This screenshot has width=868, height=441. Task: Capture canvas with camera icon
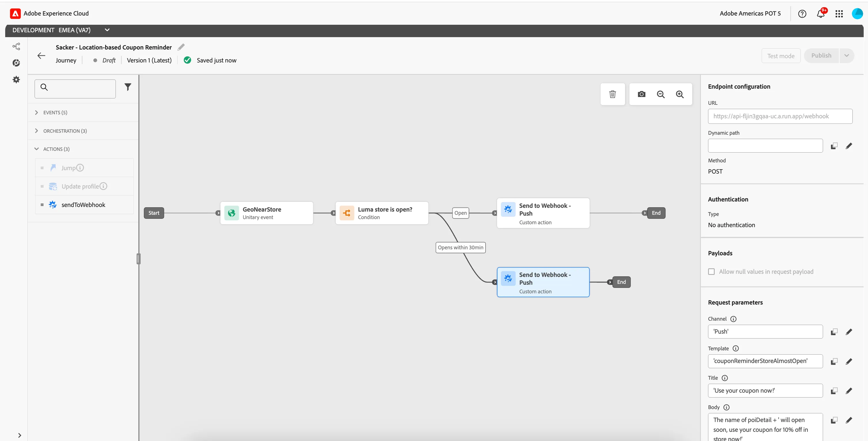641,94
